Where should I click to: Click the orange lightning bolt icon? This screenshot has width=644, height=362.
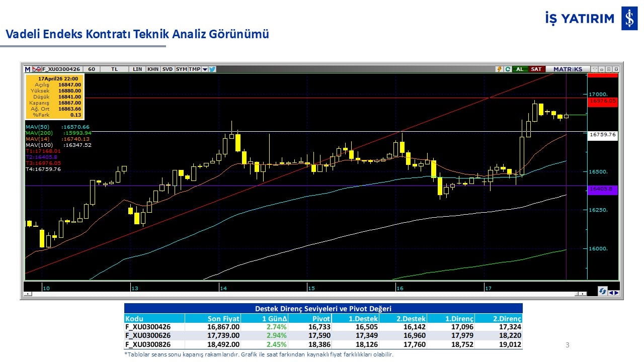(499, 69)
